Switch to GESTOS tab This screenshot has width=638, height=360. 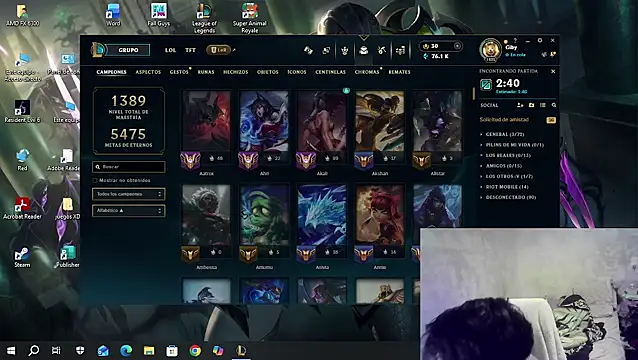179,72
